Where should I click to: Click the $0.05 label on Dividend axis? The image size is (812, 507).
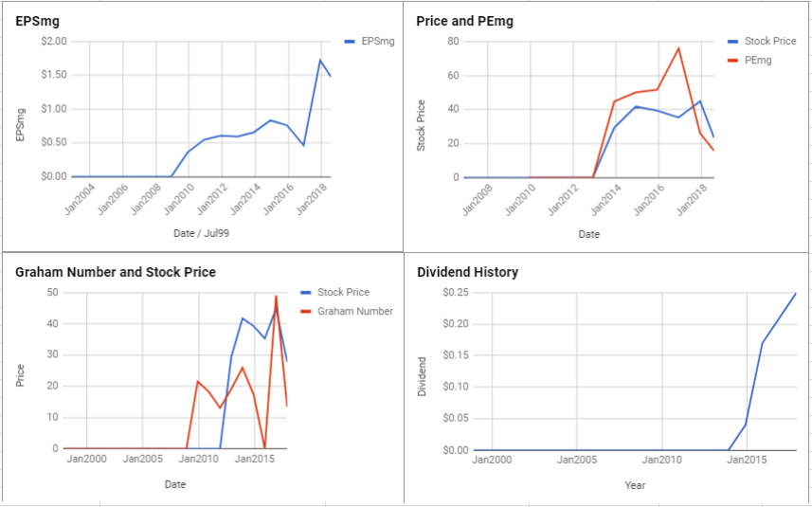coord(456,419)
